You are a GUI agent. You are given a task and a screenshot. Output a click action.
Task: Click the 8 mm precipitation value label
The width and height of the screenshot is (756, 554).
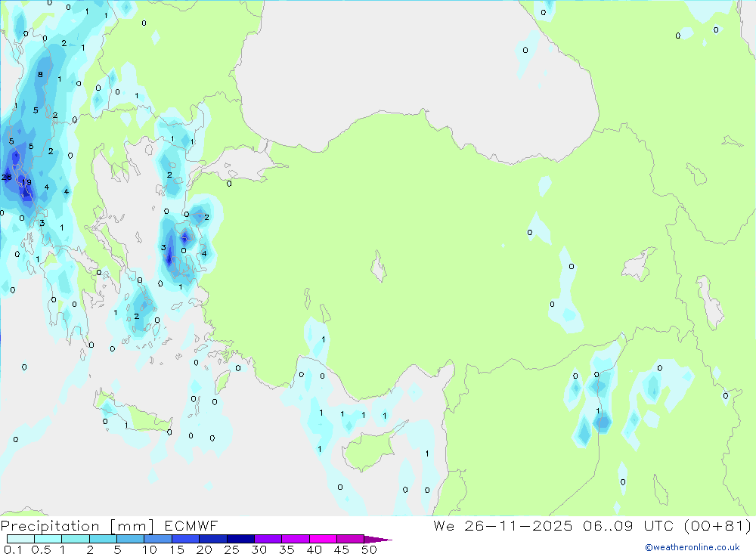point(40,74)
